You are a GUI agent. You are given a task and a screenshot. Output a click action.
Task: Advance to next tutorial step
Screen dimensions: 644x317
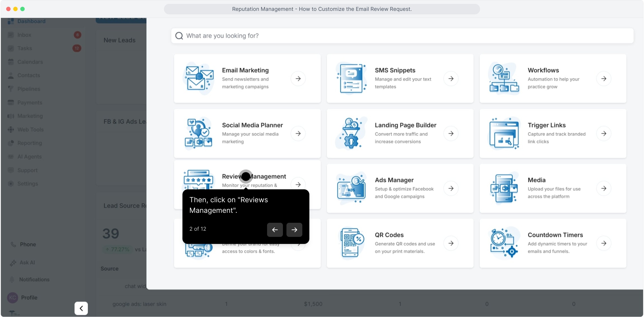click(x=294, y=230)
